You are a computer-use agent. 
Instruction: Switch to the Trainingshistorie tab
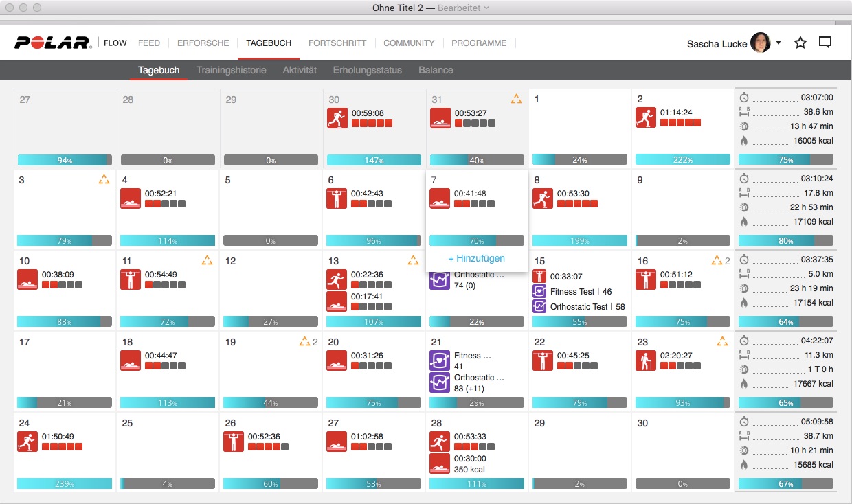click(x=231, y=70)
